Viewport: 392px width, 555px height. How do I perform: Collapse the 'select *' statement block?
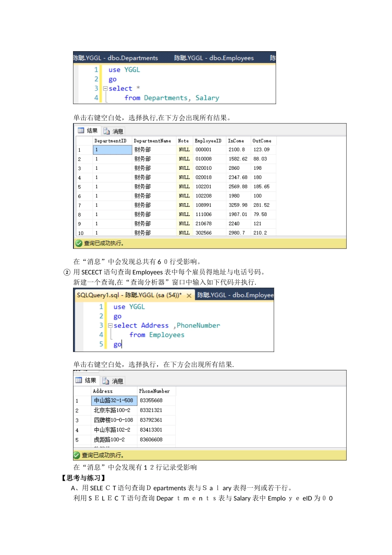105,88
